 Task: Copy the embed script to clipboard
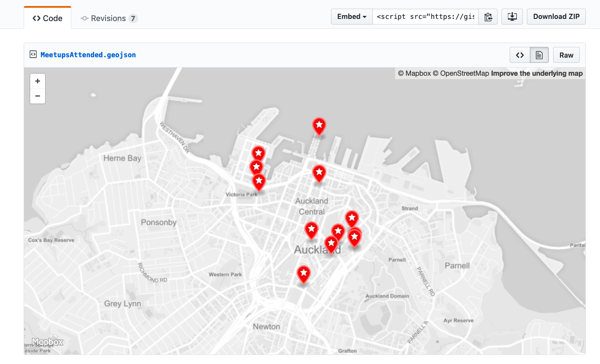pos(488,17)
